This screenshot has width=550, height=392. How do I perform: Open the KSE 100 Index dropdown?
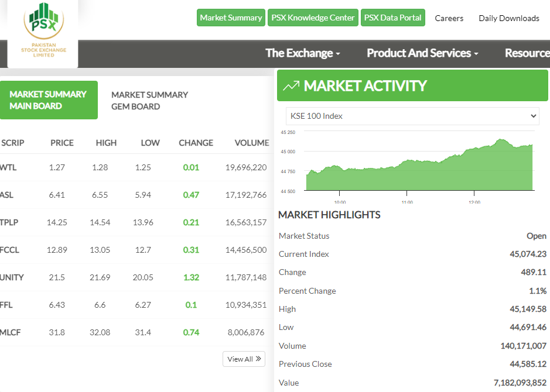click(x=412, y=116)
